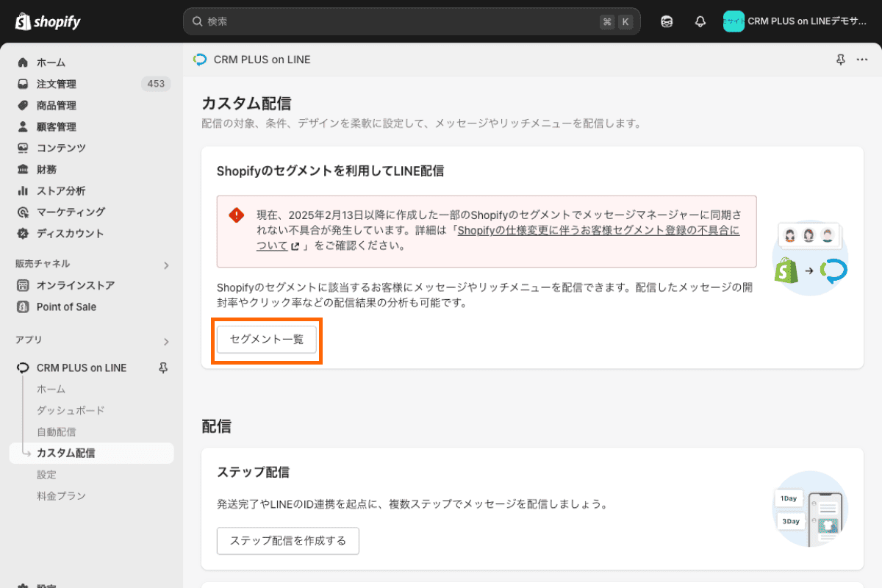Click the Shopify logo
The height and width of the screenshot is (588, 882).
(x=48, y=21)
